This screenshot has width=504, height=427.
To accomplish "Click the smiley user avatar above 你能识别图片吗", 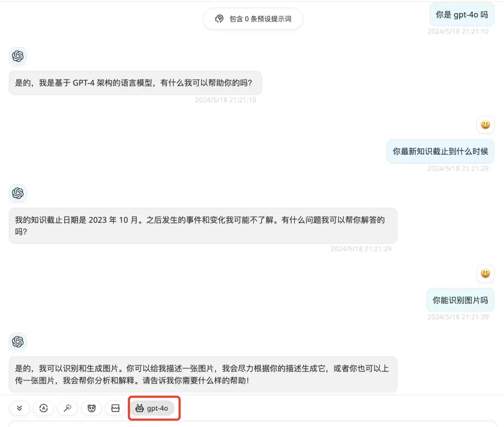I will (x=485, y=273).
